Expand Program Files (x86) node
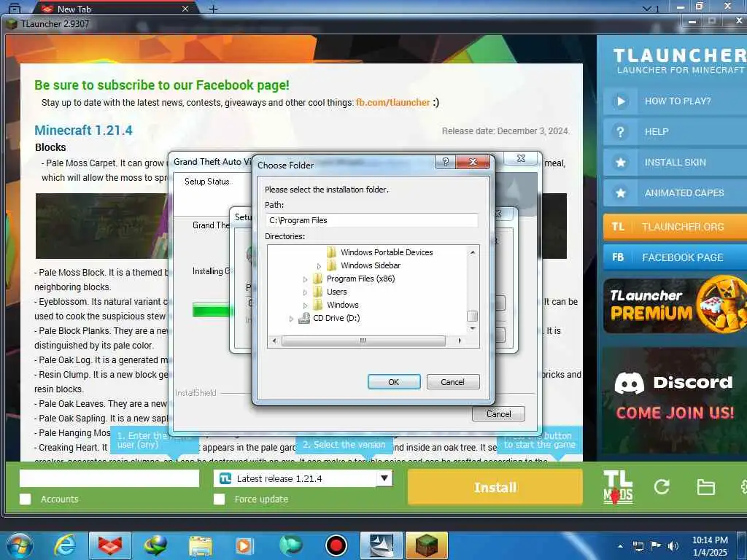Screen dimensions: 747x560 pos(305,279)
